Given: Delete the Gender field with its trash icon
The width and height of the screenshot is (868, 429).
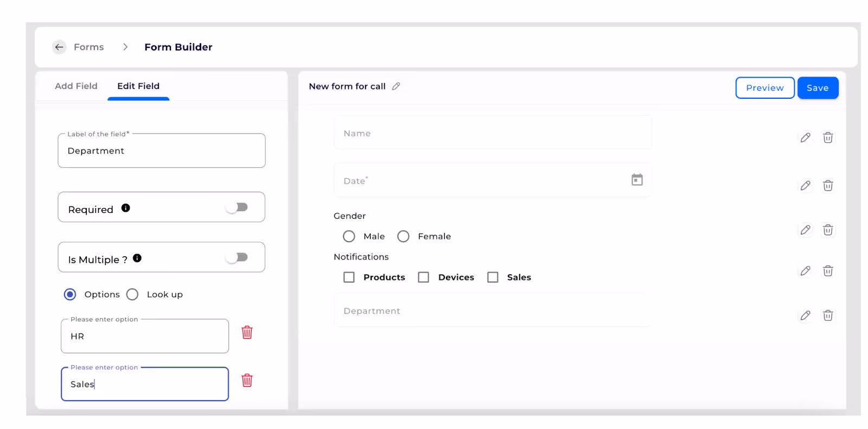Looking at the screenshot, I should pos(828,230).
